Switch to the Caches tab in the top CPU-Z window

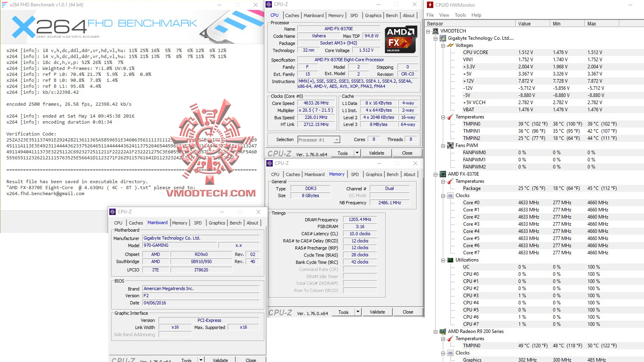point(292,15)
